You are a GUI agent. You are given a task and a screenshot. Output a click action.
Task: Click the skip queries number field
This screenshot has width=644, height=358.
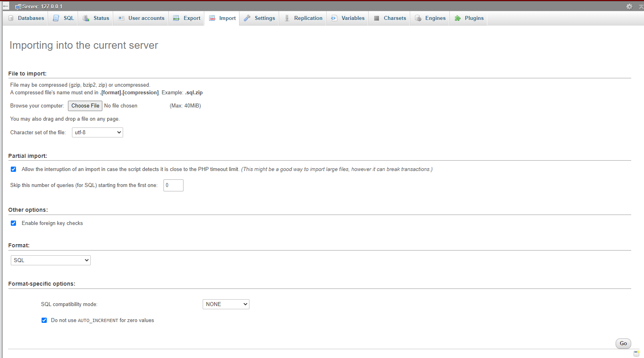[x=173, y=185]
